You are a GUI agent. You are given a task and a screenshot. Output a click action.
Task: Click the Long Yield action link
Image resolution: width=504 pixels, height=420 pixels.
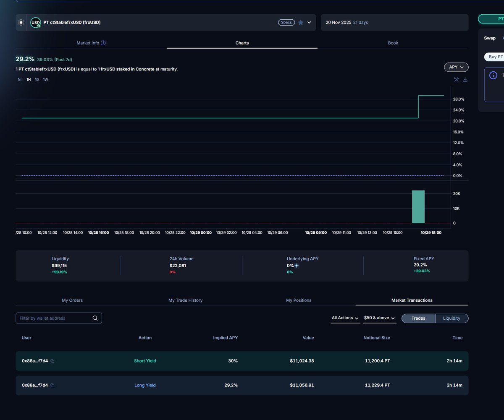pyautogui.click(x=145, y=385)
